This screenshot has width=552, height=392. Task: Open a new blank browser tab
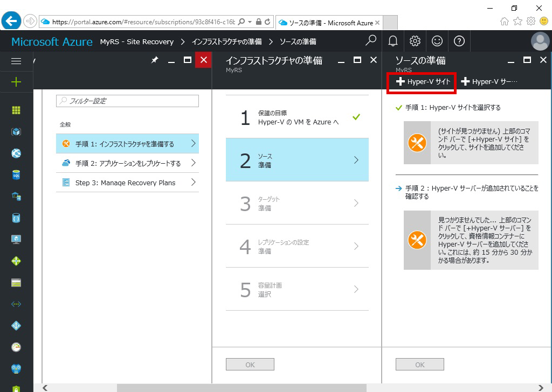pos(390,23)
